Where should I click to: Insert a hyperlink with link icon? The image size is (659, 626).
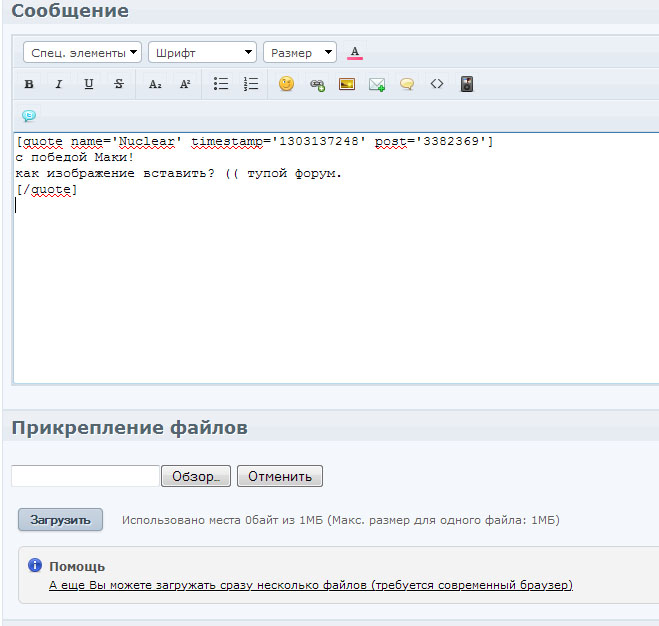(317, 85)
